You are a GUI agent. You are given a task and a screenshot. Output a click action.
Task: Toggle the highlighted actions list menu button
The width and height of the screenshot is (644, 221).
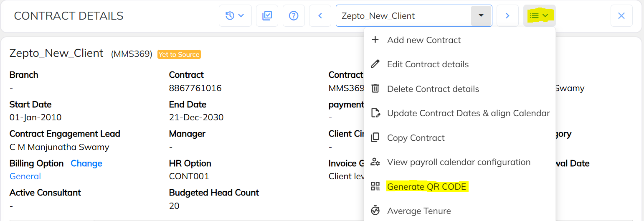click(539, 16)
